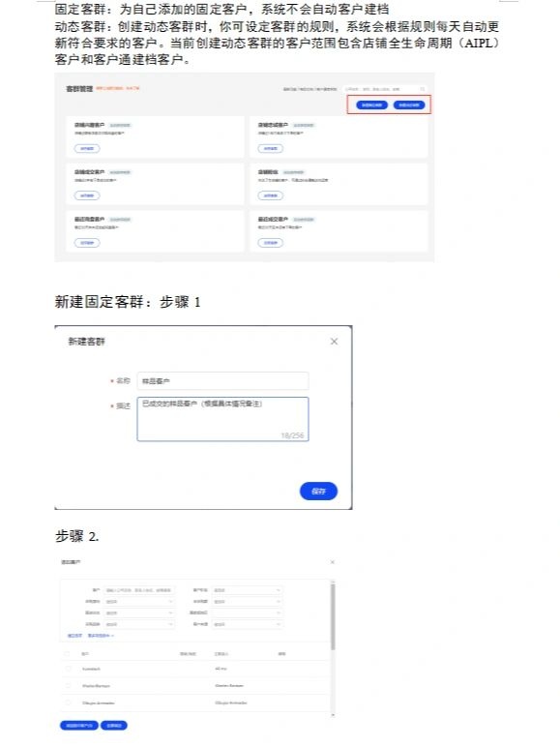Click the blue 保存 button

point(318,492)
